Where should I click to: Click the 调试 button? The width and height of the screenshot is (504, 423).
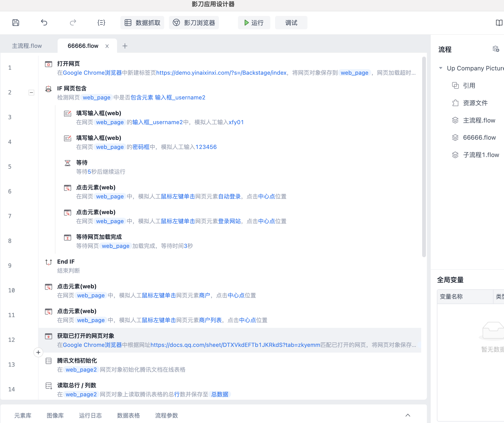click(x=291, y=23)
